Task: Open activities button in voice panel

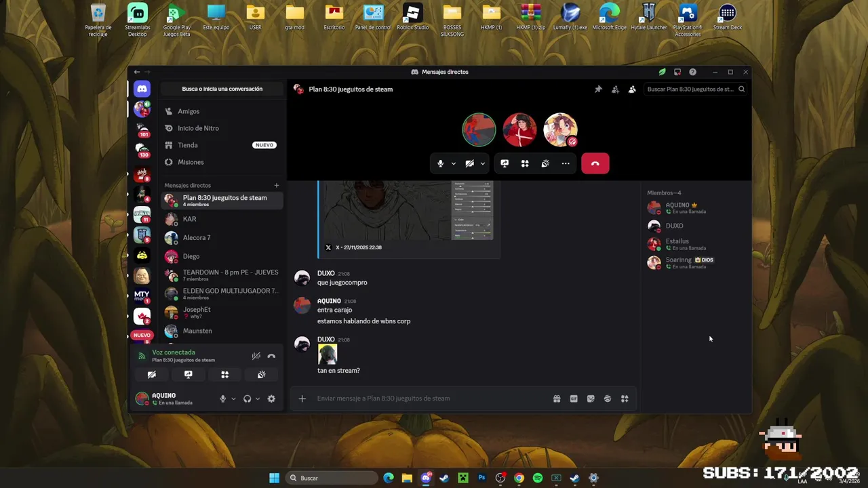Action: click(x=225, y=374)
